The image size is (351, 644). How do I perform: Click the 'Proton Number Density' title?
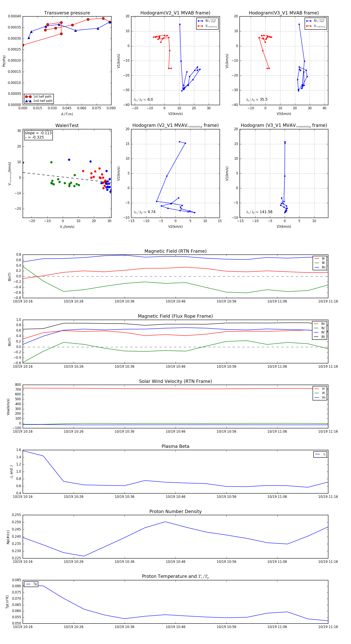(x=175, y=511)
